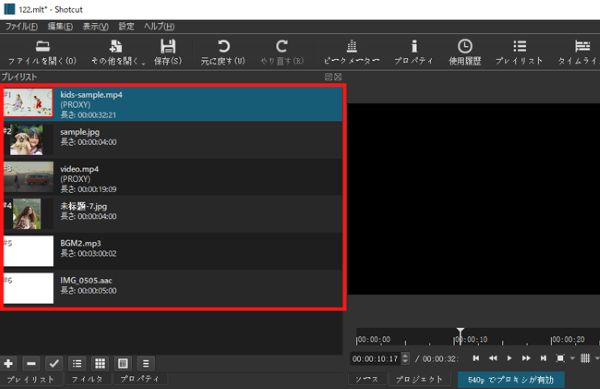Add to playlist with plus icon
This screenshot has width=600, height=389.
coord(8,363)
